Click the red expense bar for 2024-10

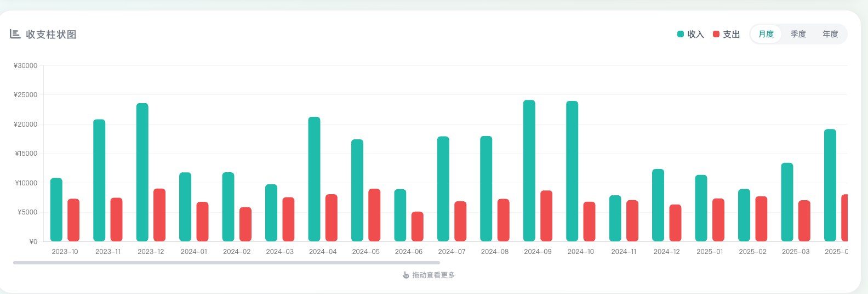(x=589, y=222)
